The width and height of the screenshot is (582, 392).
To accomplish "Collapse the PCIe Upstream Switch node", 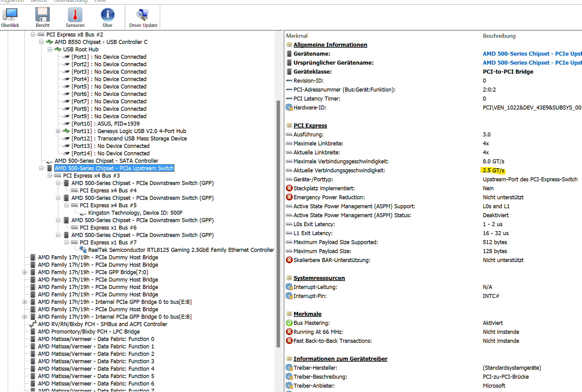I will point(41,168).
